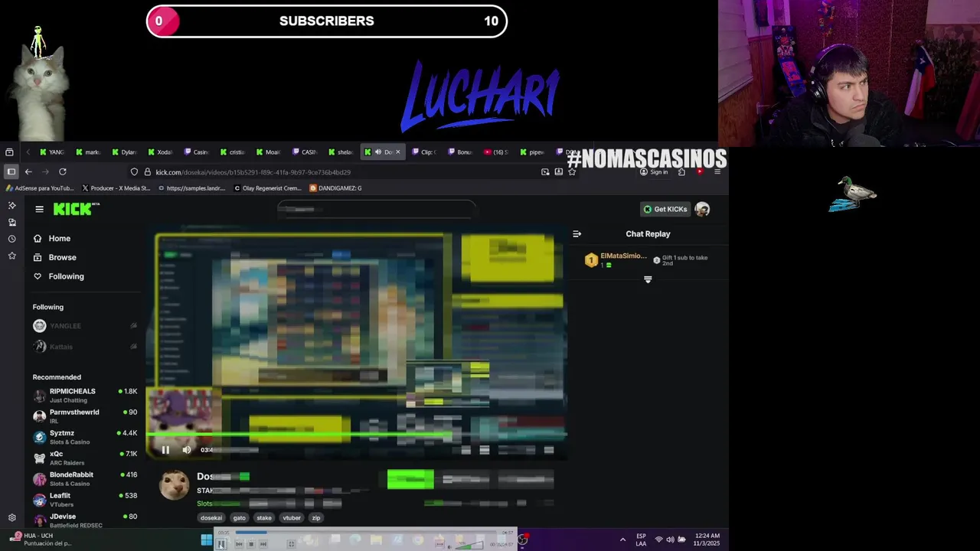This screenshot has height=551, width=980.
Task: Open recommended channel xQc
Action: click(84, 458)
